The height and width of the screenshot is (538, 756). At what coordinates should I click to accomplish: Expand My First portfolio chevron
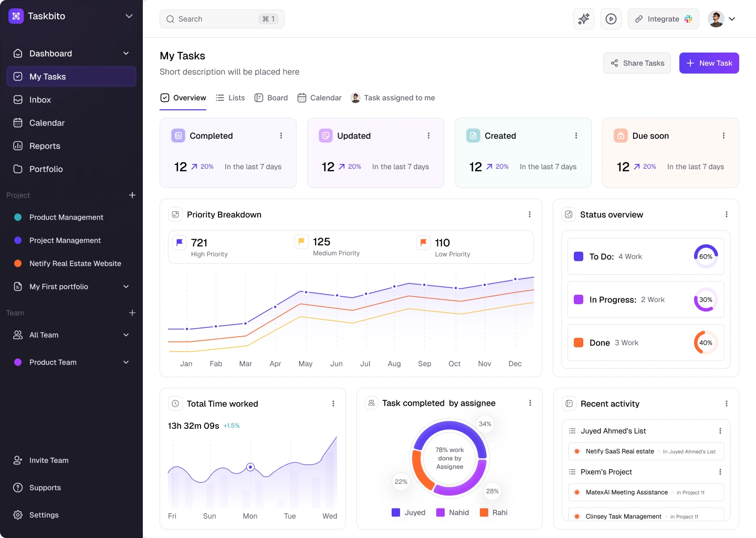[126, 286]
